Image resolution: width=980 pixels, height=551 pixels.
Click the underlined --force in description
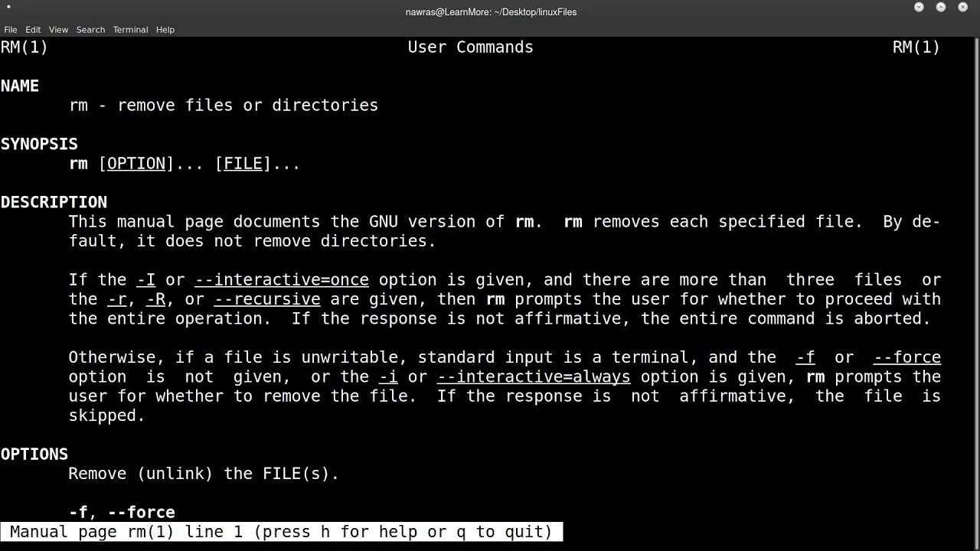(907, 357)
